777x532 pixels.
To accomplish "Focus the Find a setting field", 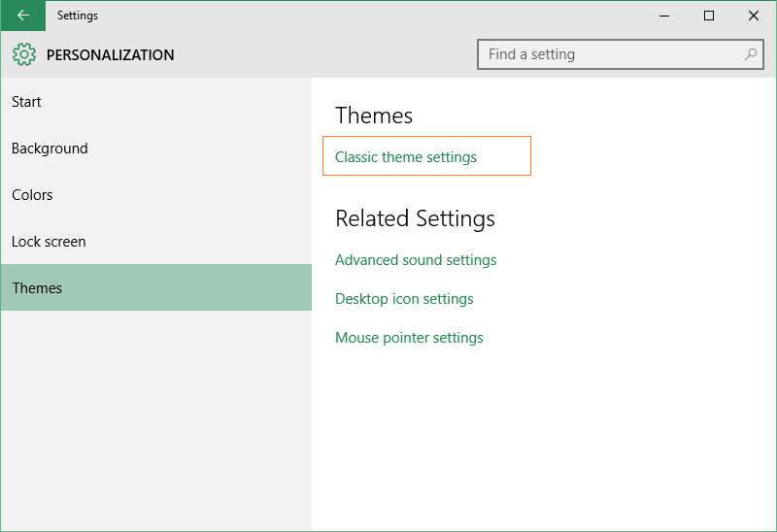I will click(612, 54).
